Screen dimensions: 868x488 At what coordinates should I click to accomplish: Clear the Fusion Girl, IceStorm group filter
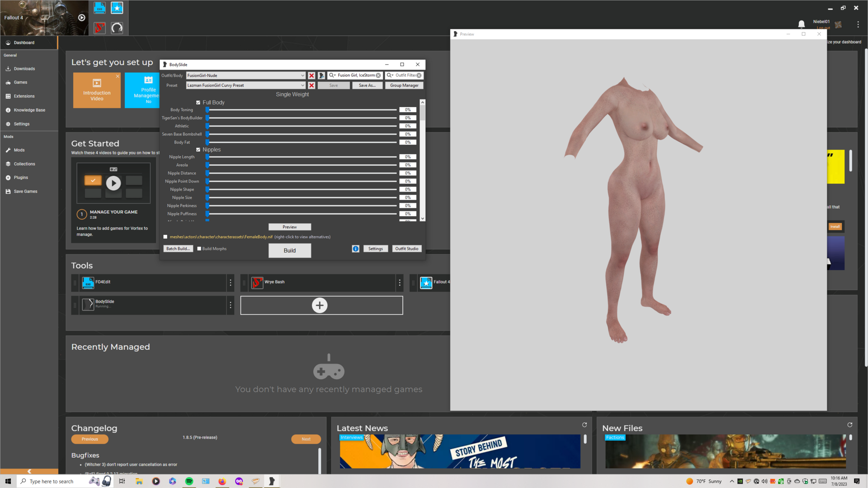(378, 75)
